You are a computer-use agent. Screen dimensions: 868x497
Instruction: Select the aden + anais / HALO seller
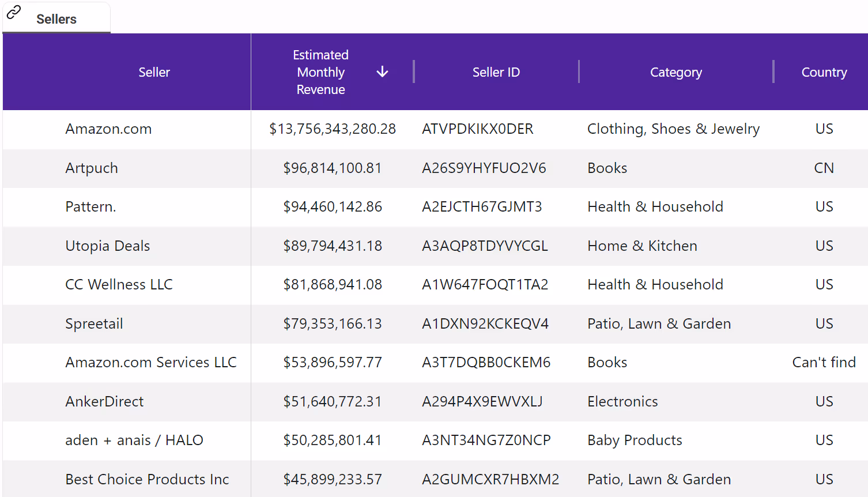[x=134, y=440]
